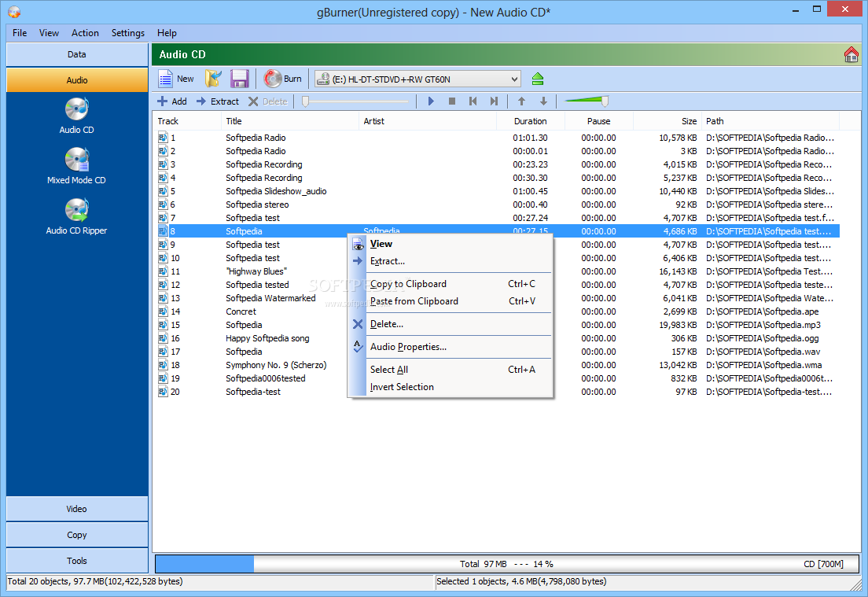868x597 pixels.
Task: Skip to next track
Action: [x=494, y=101]
